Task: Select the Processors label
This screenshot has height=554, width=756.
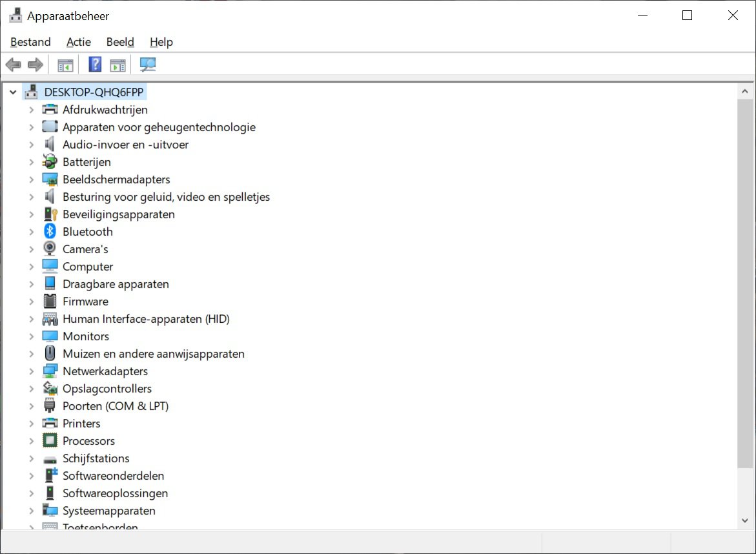Action: (x=88, y=441)
